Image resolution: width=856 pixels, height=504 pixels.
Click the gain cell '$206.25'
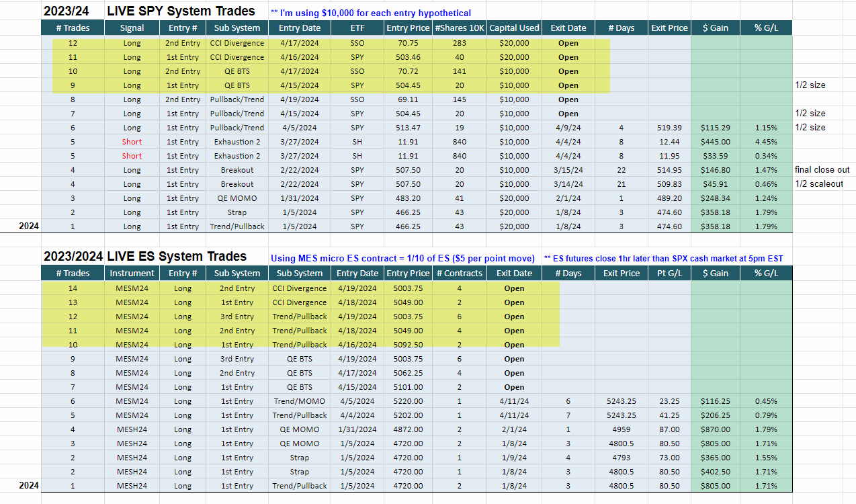pyautogui.click(x=716, y=415)
